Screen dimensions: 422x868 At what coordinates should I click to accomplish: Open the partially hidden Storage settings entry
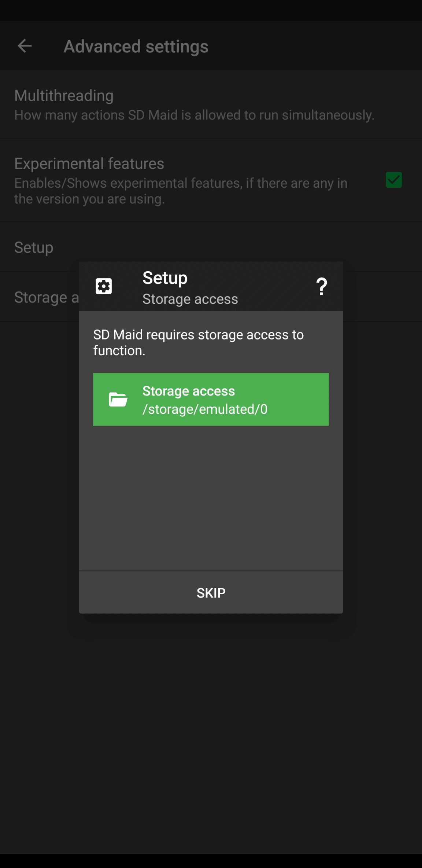[40, 297]
